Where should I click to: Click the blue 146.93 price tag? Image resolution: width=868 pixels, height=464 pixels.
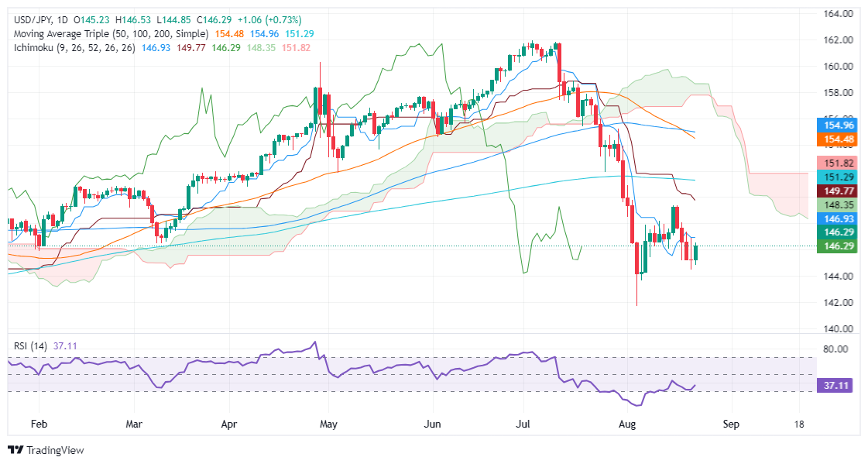(x=838, y=218)
